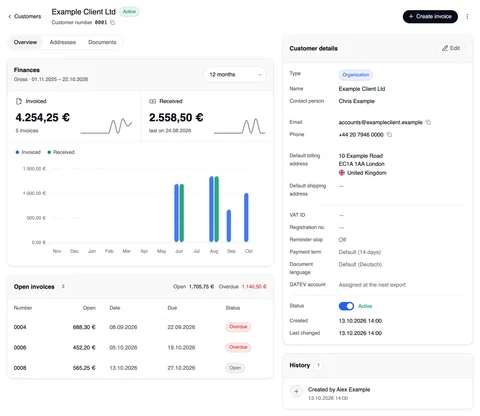
Task: Click the email accounts@exampleclient.example
Action: 380,122
